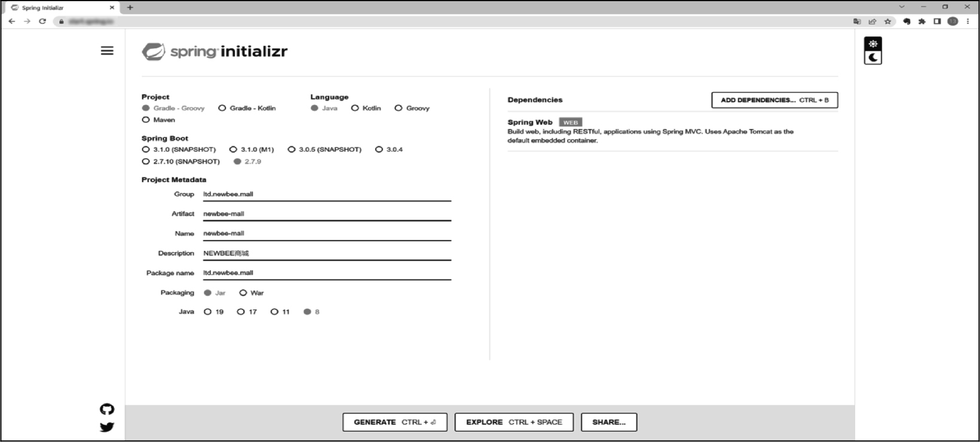The width and height of the screenshot is (980, 442).
Task: Open the Evernote extension icon
Action: coord(906,22)
